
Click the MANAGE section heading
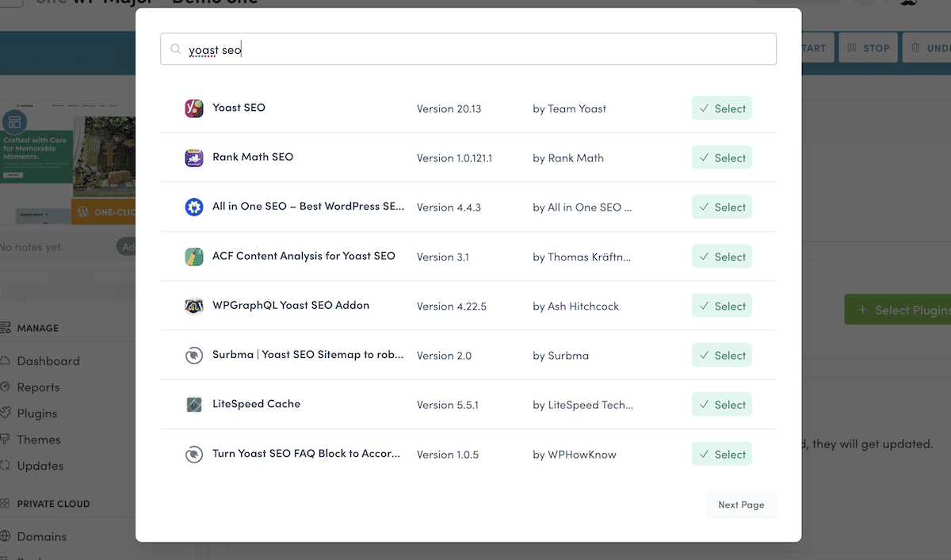38,328
